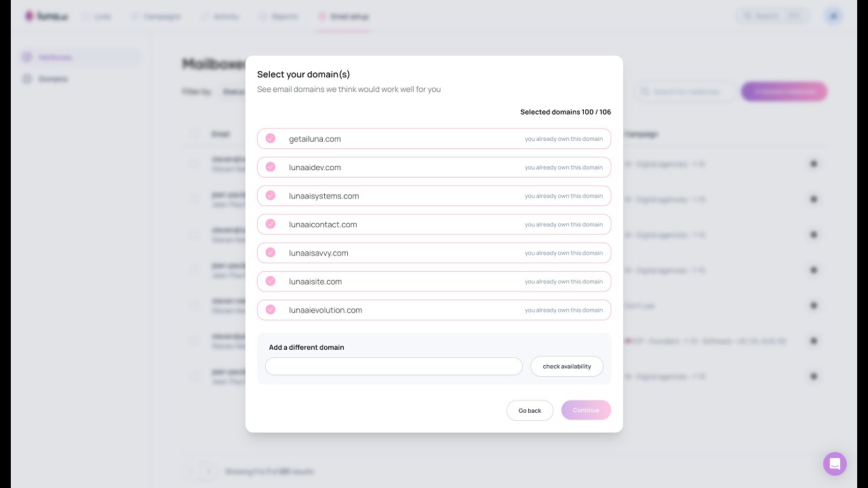Deselect the lunaaidev.com domain checkbox
Screen dimensions: 868x488
[x=271, y=167]
